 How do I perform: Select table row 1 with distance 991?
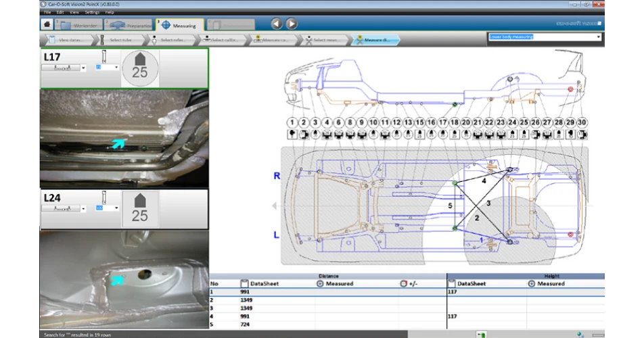point(407,291)
